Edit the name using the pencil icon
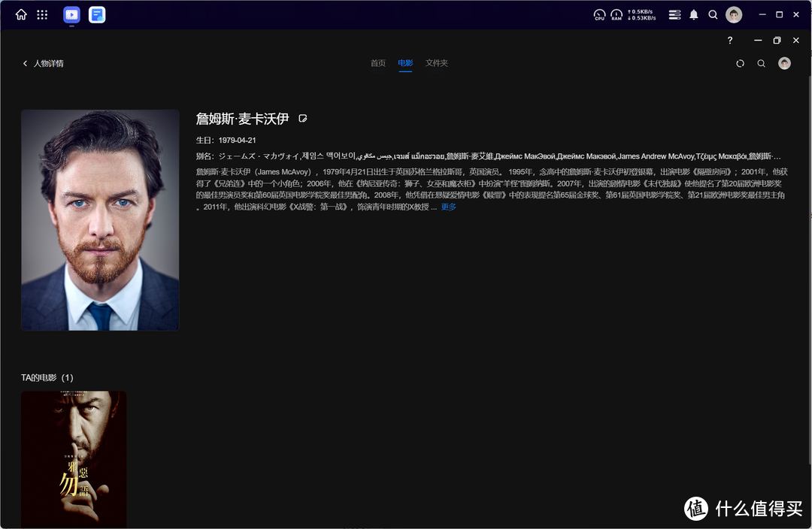 (x=303, y=118)
